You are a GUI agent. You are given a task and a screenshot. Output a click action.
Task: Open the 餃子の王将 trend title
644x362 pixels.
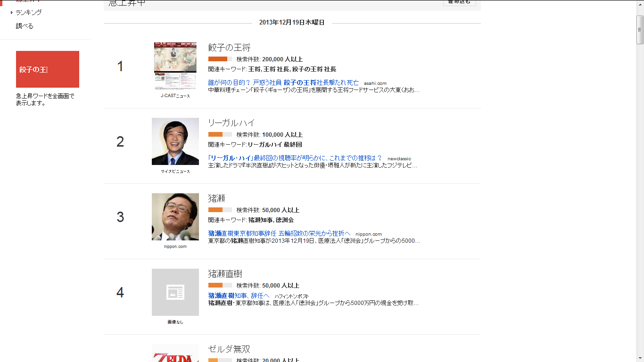coord(229,48)
